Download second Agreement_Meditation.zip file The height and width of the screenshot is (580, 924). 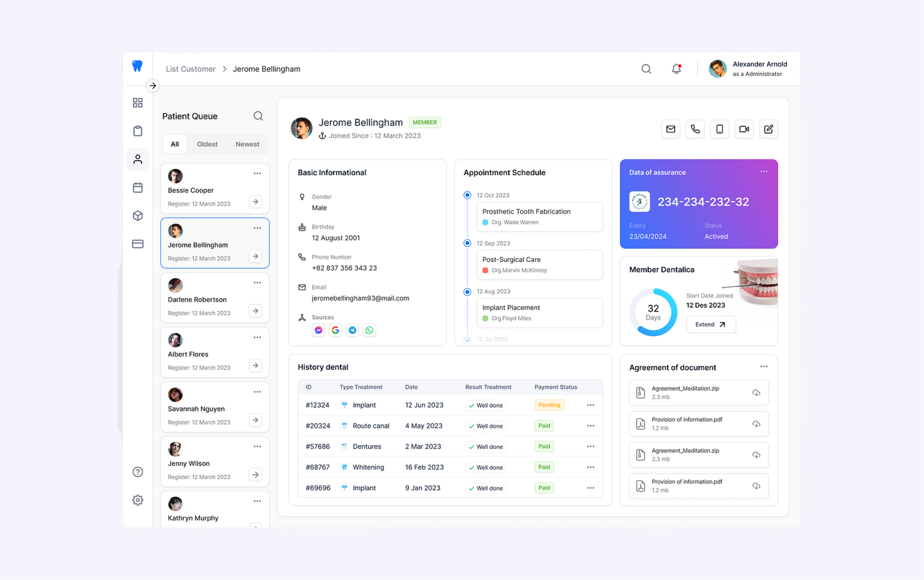[x=756, y=455]
